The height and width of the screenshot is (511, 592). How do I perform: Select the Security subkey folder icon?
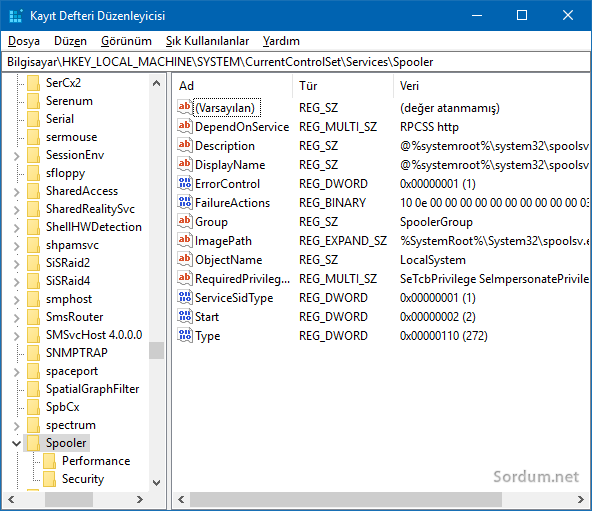pos(49,479)
